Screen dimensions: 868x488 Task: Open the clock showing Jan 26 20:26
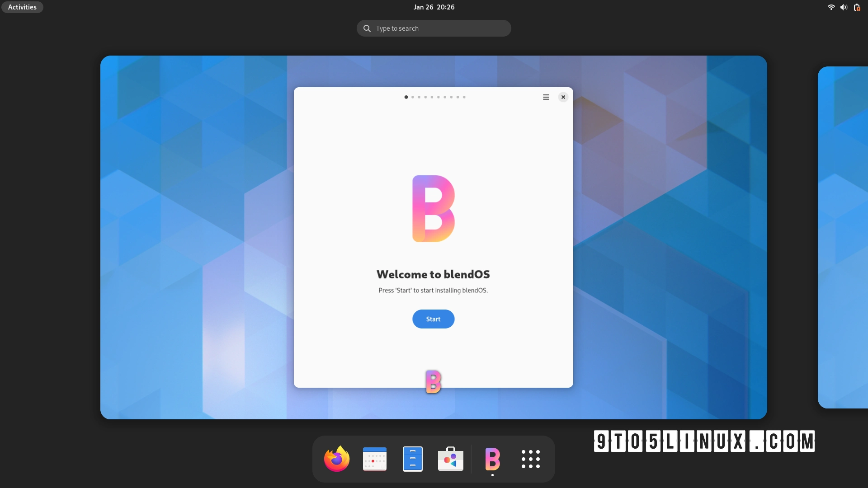434,7
